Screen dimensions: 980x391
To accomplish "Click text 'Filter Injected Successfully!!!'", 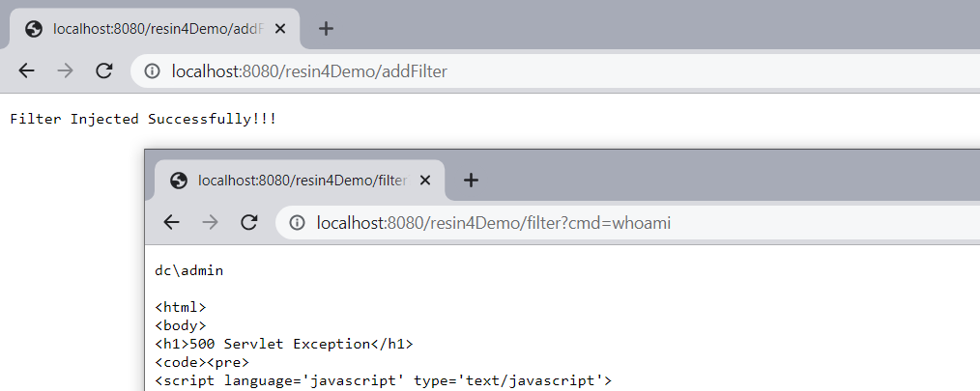I will click(143, 119).
